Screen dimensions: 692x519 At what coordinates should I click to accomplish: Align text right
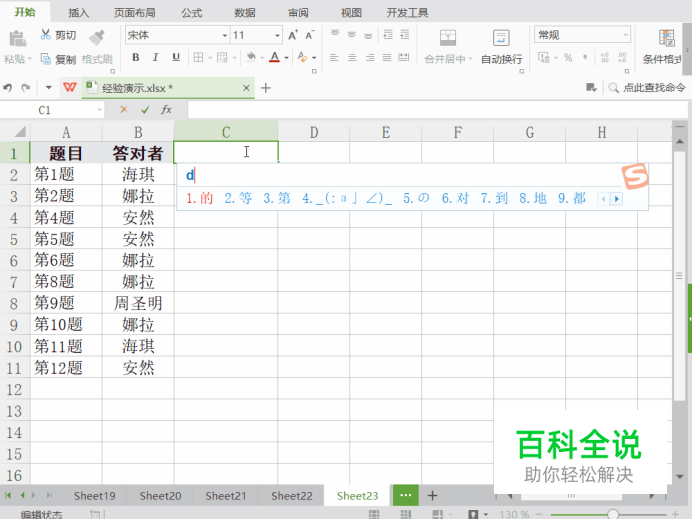[370, 57]
